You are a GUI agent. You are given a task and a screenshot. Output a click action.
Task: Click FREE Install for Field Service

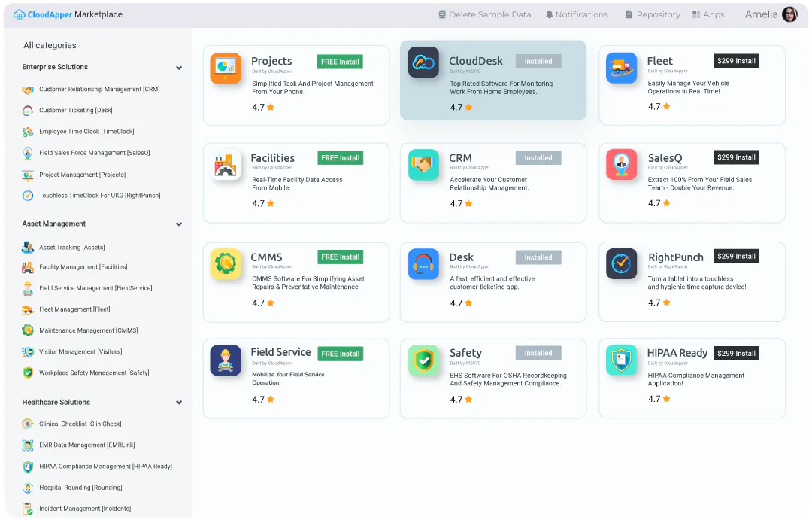coord(340,354)
